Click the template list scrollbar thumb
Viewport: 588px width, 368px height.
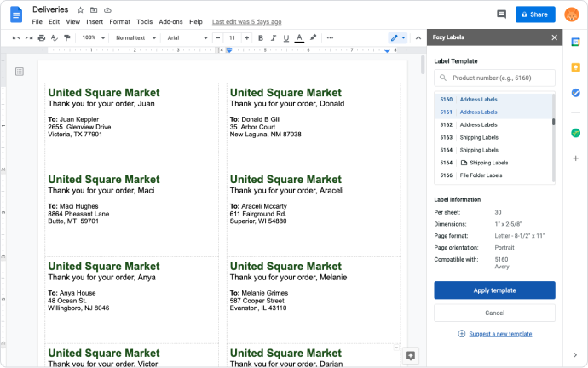pyautogui.click(x=554, y=122)
